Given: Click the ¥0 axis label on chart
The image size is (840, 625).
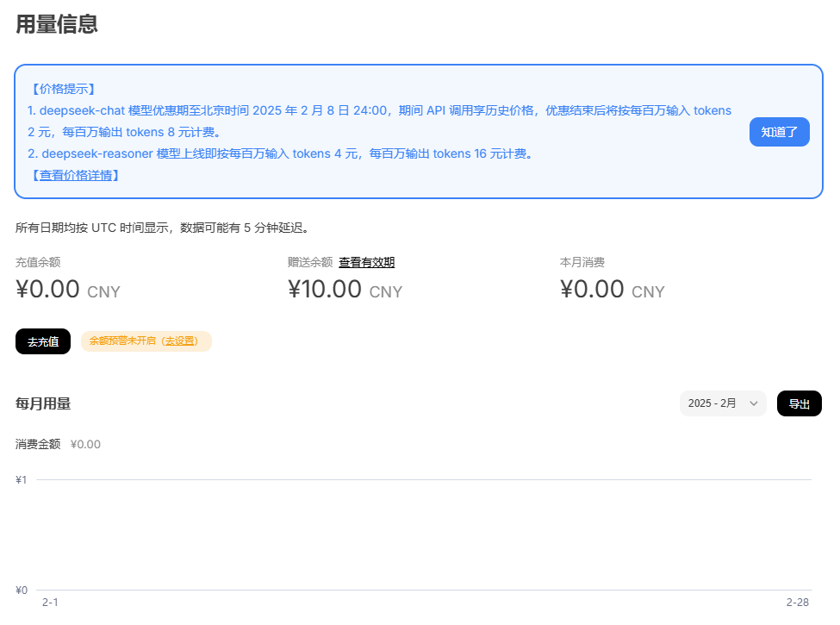Looking at the screenshot, I should [22, 591].
